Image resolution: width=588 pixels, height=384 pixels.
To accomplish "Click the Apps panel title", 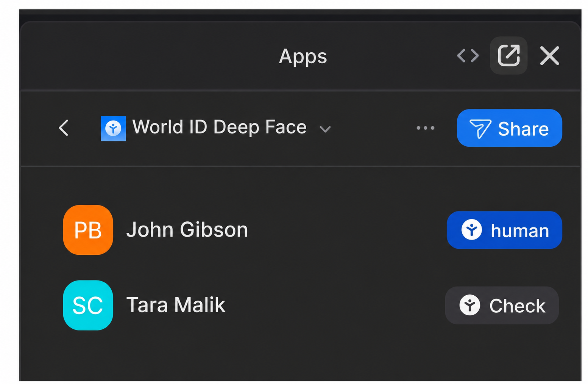I will 303,57.
